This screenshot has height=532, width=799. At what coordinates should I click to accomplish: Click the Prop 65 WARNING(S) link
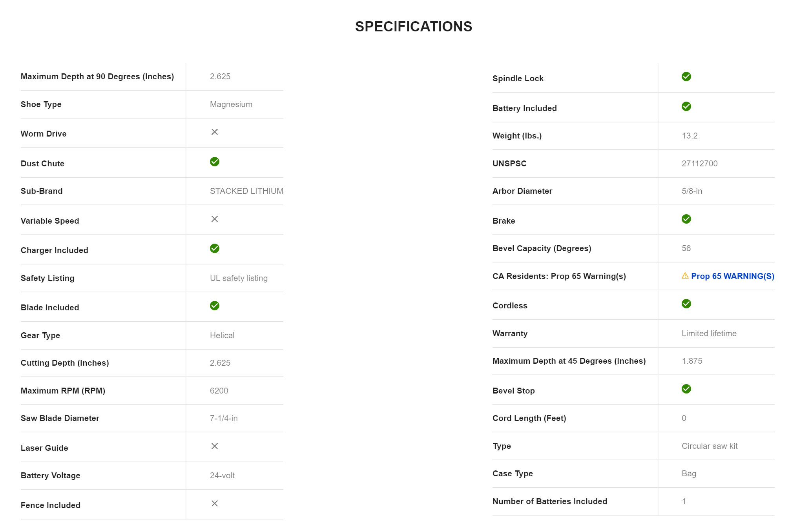coord(732,276)
